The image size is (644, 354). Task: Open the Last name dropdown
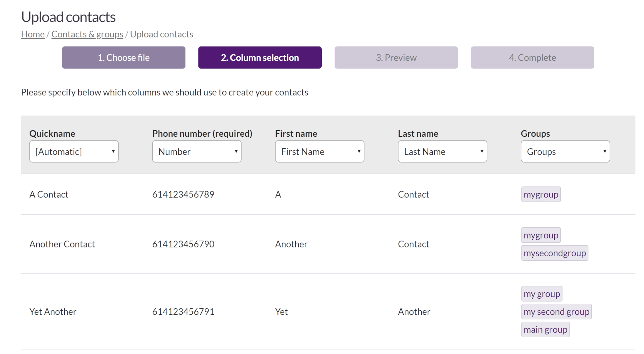(x=442, y=151)
